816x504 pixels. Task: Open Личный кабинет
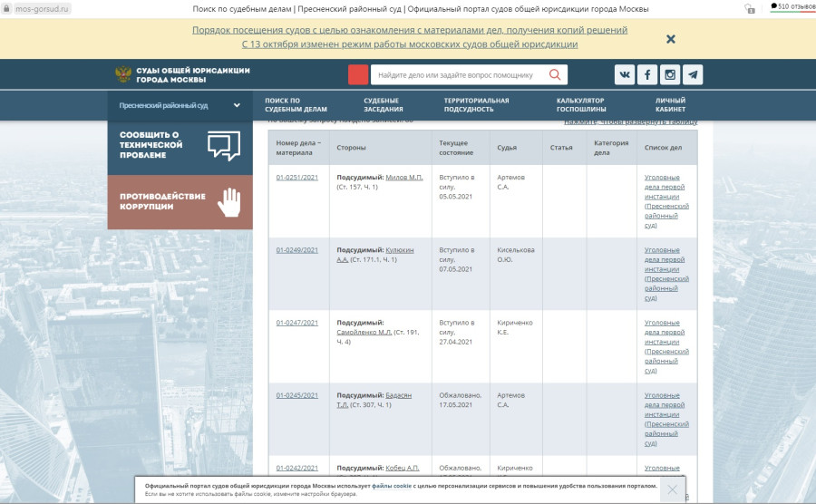(670, 104)
